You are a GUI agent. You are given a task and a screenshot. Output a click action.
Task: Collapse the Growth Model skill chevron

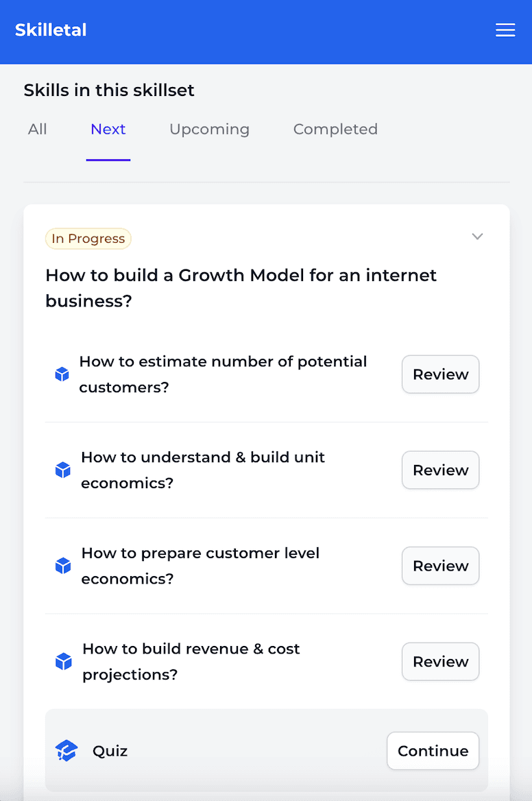(x=478, y=237)
